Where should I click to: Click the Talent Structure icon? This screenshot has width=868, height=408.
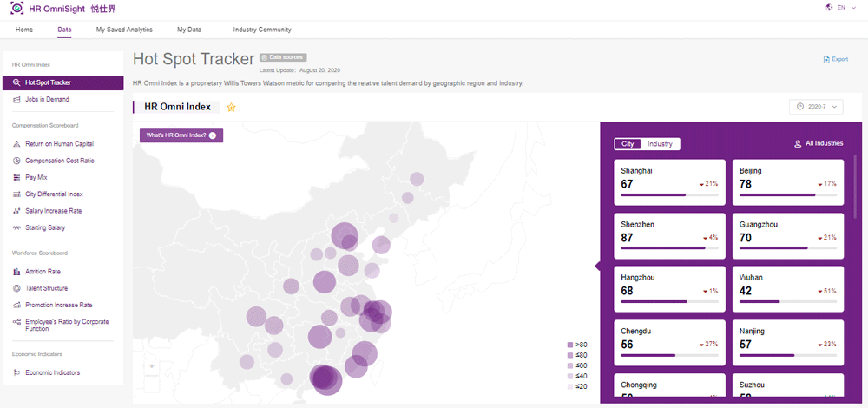pos(16,288)
